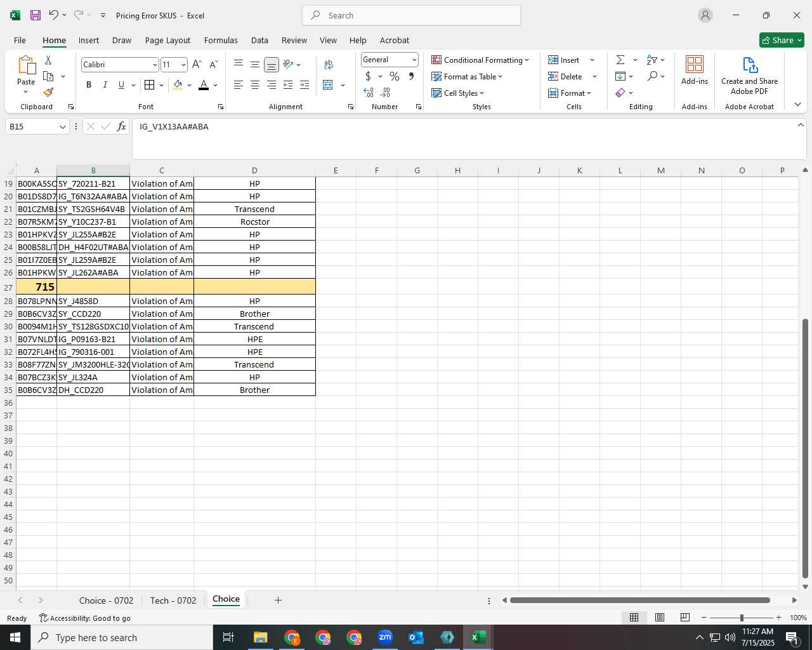812x650 pixels.
Task: Collapse the ribbon with the chevron
Action: pyautogui.click(x=797, y=105)
